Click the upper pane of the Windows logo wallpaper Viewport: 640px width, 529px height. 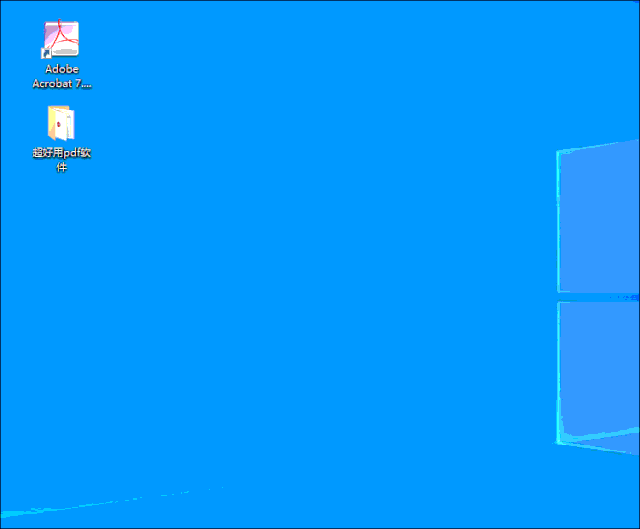pyautogui.click(x=598, y=216)
